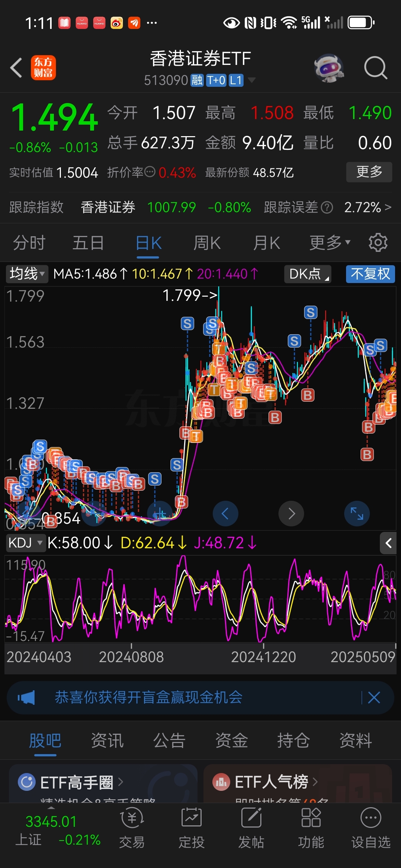Switch to the 分时 chart tab
The image size is (401, 868).
29,243
